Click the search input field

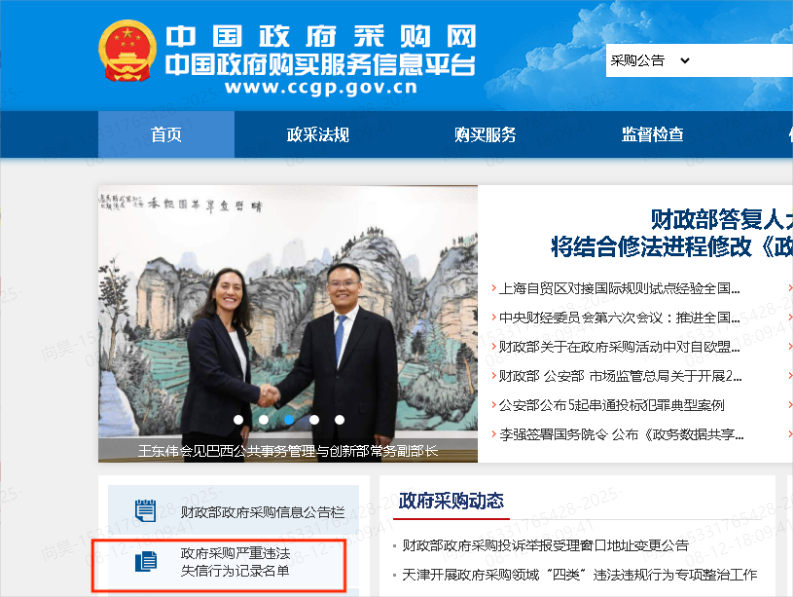743,61
